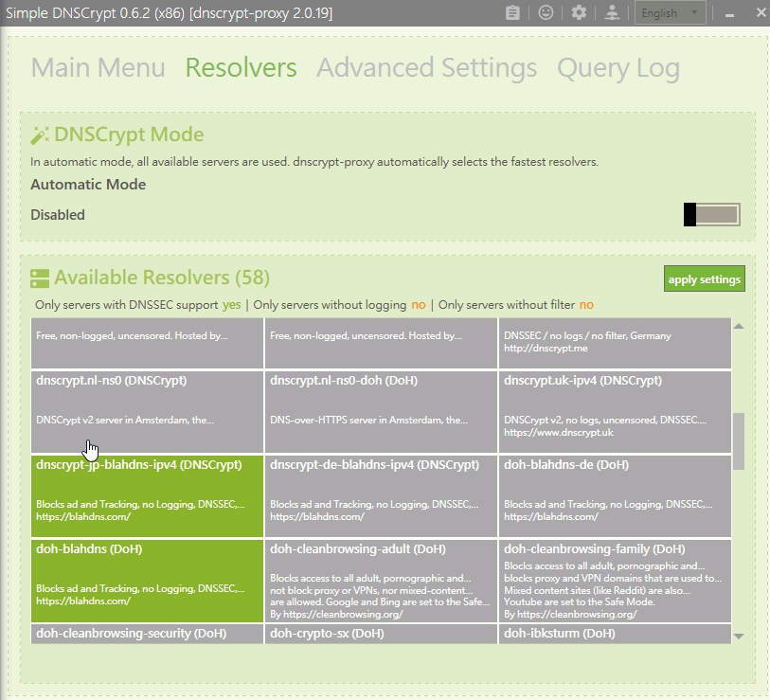Open the English language dropdown
The image size is (770, 700).
point(671,13)
